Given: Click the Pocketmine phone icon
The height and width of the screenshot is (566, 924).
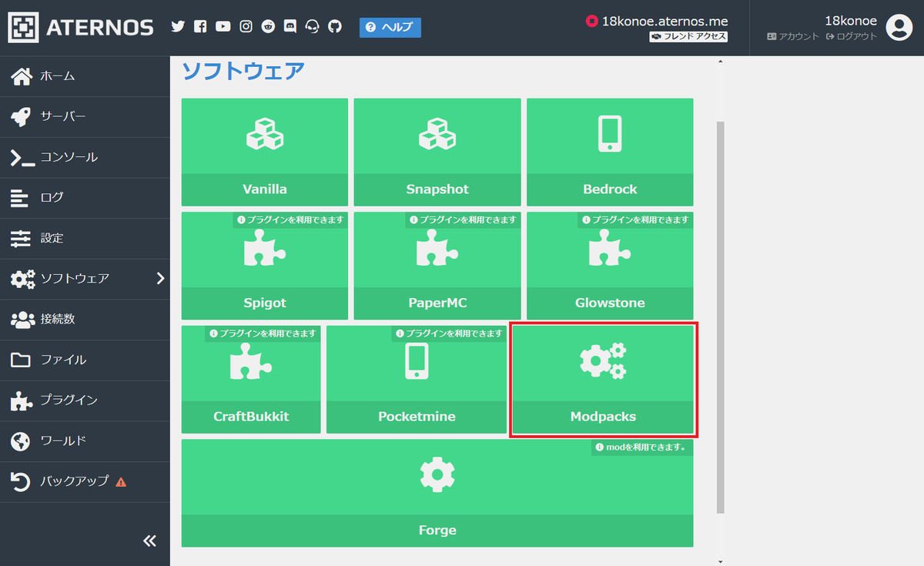Looking at the screenshot, I should [x=417, y=362].
